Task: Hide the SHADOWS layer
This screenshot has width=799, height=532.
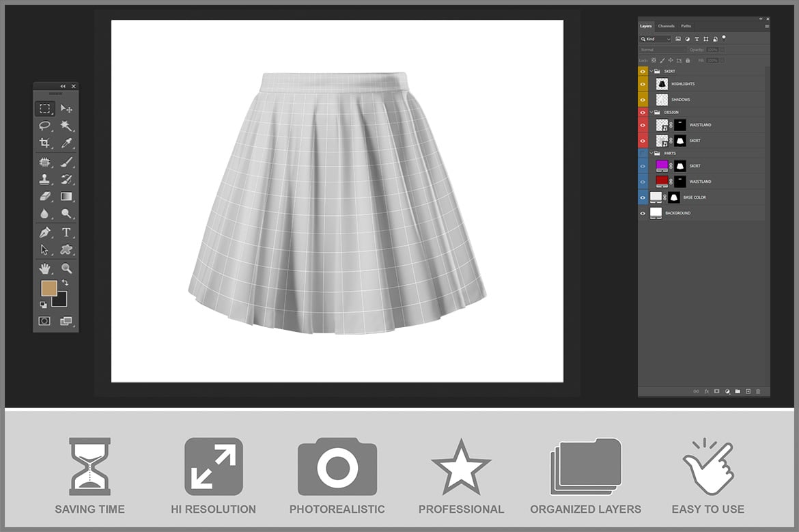Action: [643, 100]
